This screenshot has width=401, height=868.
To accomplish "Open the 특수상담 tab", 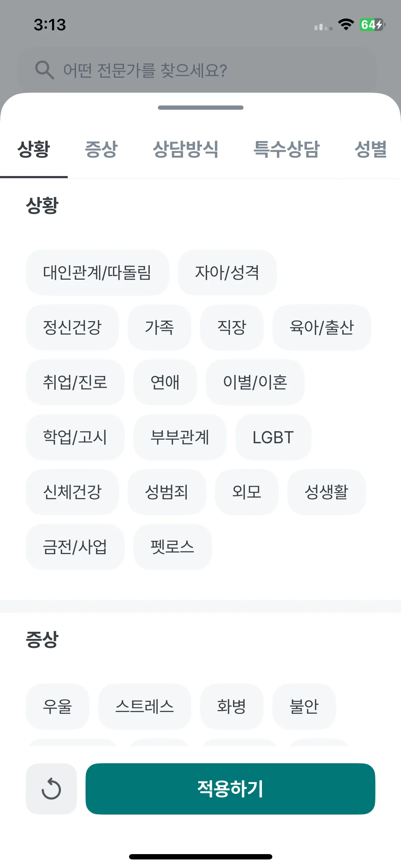I will tap(287, 149).
